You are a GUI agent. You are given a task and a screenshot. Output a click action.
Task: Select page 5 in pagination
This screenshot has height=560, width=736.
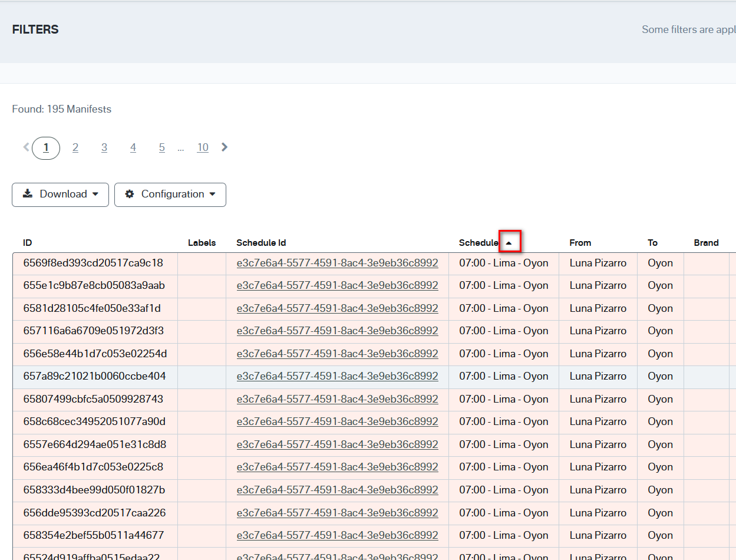(x=161, y=148)
